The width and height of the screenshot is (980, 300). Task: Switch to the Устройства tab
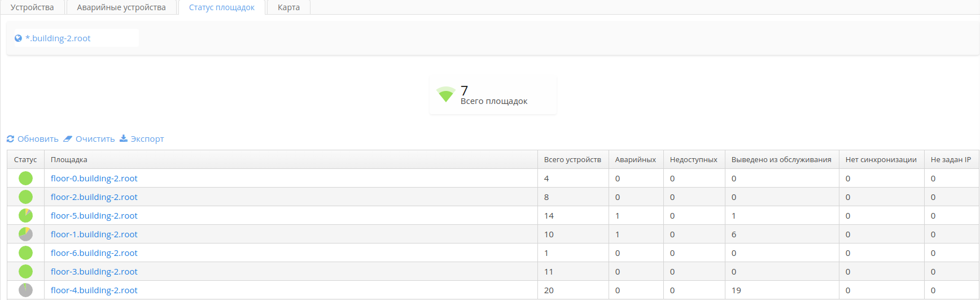[32, 7]
